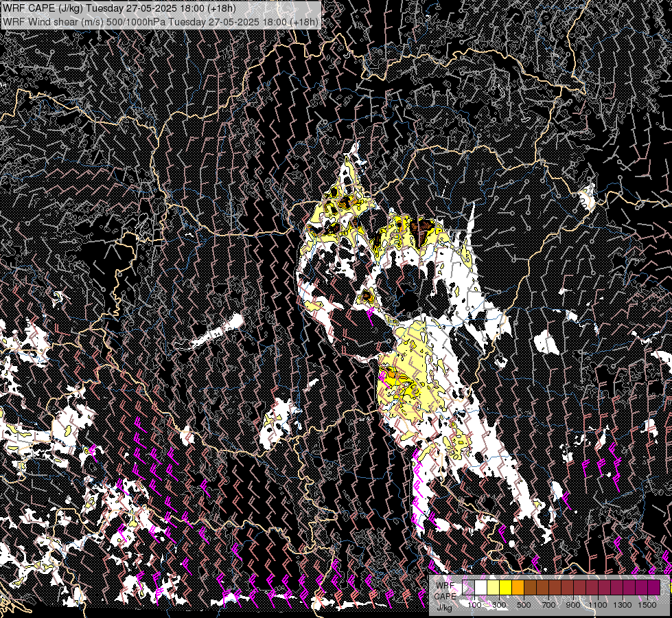Click the WRF CAPE title line
Screen dimensions: 672x618
(119, 8)
